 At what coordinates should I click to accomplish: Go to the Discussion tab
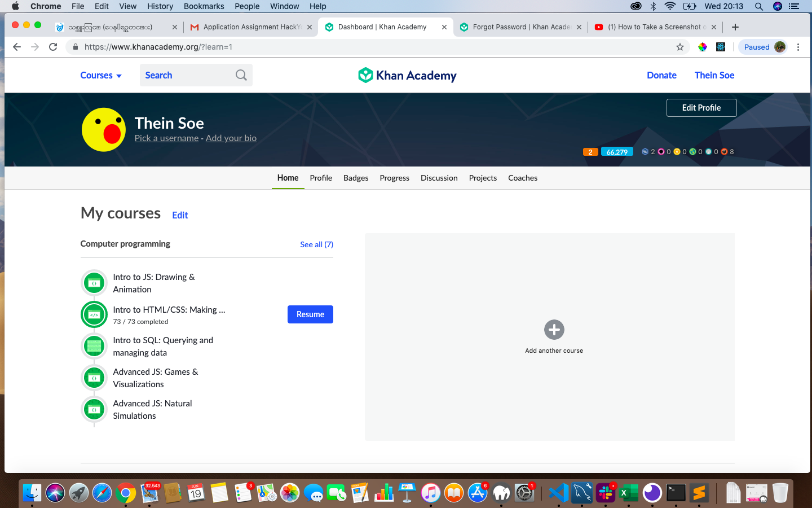click(x=439, y=178)
